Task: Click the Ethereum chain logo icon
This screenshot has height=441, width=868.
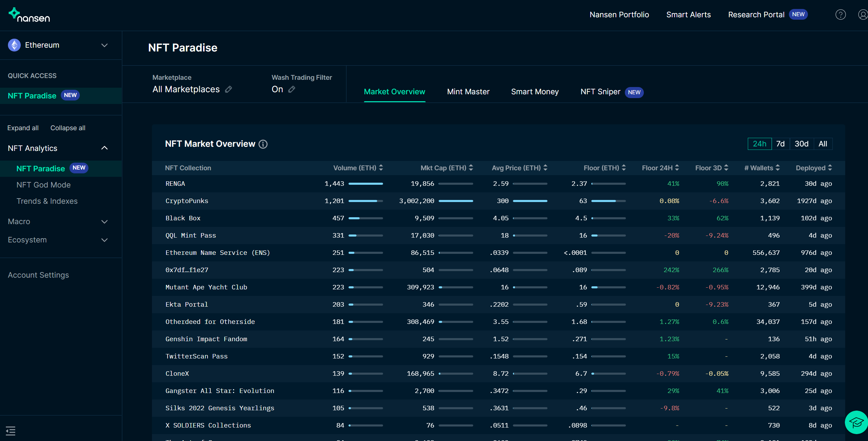Action: (x=14, y=45)
